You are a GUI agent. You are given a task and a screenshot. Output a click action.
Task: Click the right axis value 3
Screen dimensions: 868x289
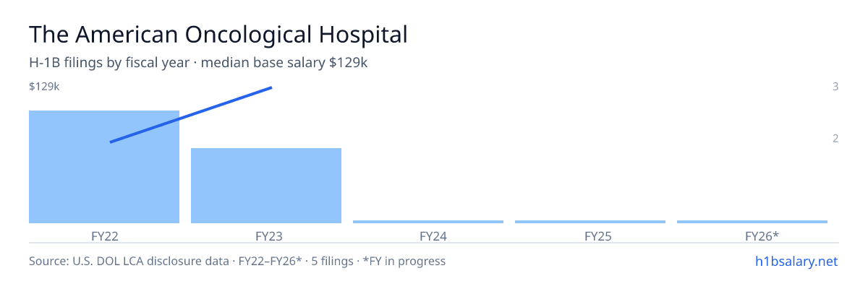click(835, 87)
